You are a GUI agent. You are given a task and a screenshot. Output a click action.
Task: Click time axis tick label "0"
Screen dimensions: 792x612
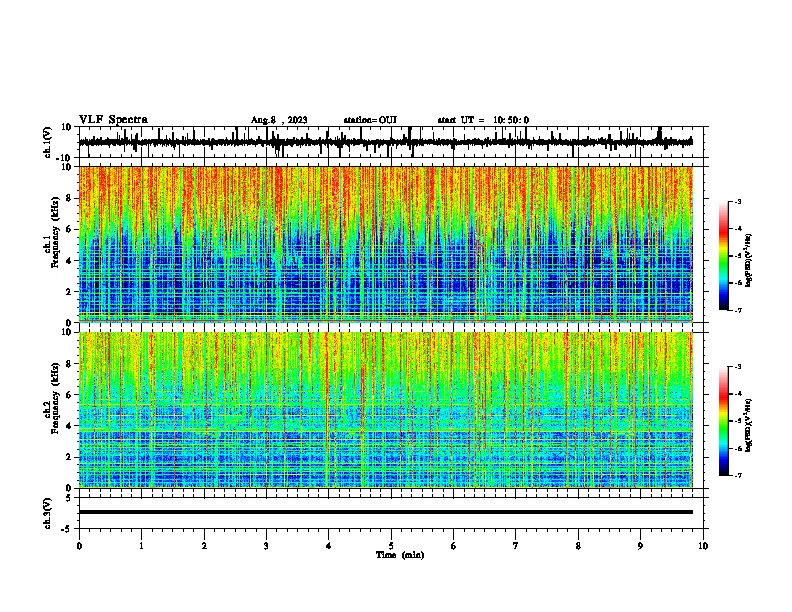[x=79, y=546]
